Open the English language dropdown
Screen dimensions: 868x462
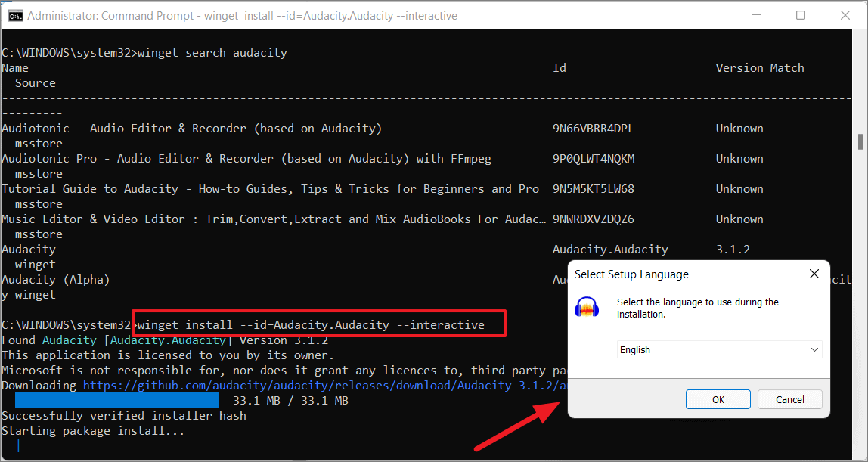pyautogui.click(x=719, y=349)
